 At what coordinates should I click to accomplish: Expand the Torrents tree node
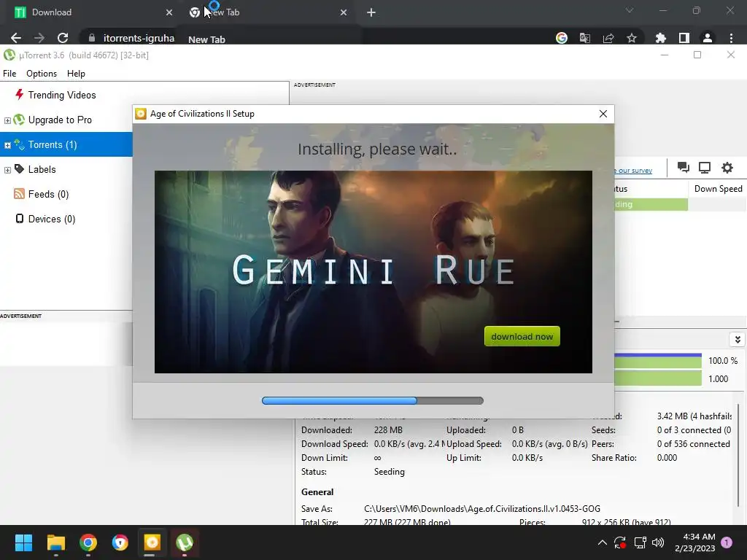pos(7,145)
